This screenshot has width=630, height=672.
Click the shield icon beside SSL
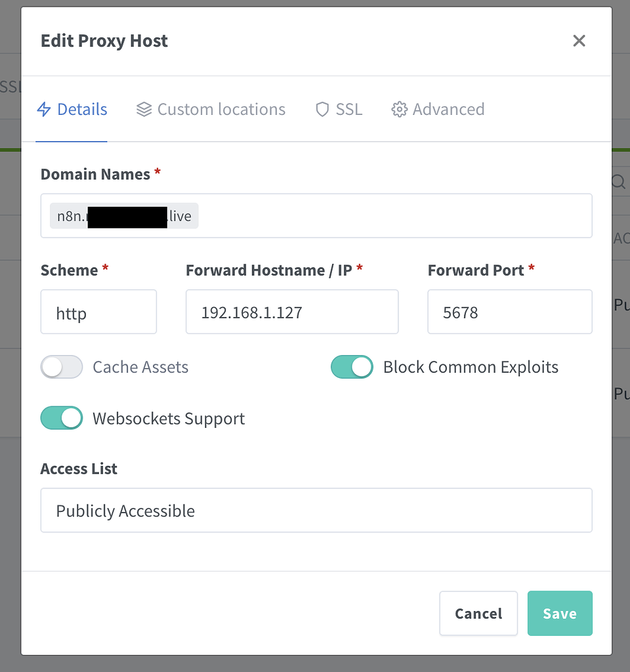pos(322,110)
